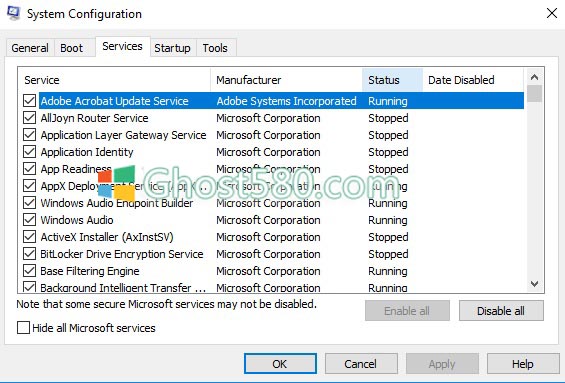Close the System Configuration window
Viewport: 565px width, 383px height.
click(x=552, y=13)
